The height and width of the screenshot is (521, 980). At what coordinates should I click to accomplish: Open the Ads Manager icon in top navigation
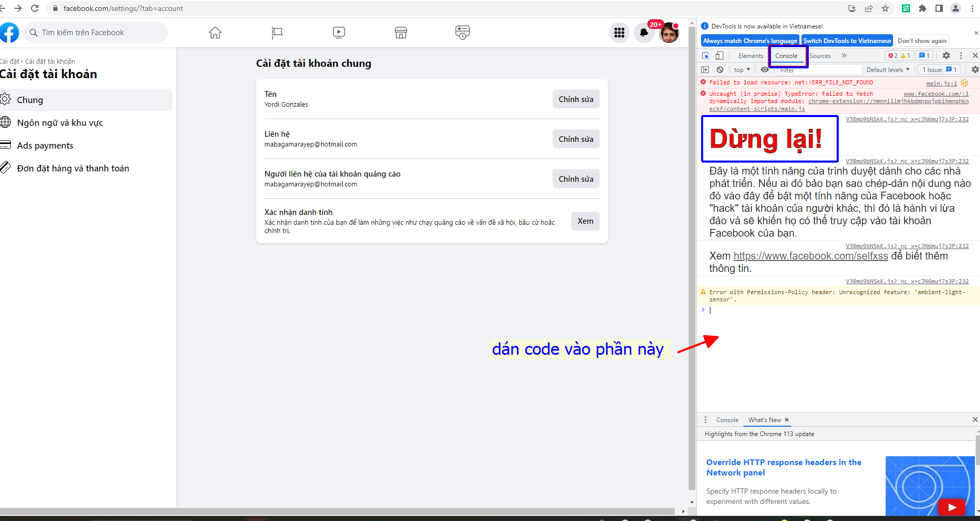coord(463,33)
